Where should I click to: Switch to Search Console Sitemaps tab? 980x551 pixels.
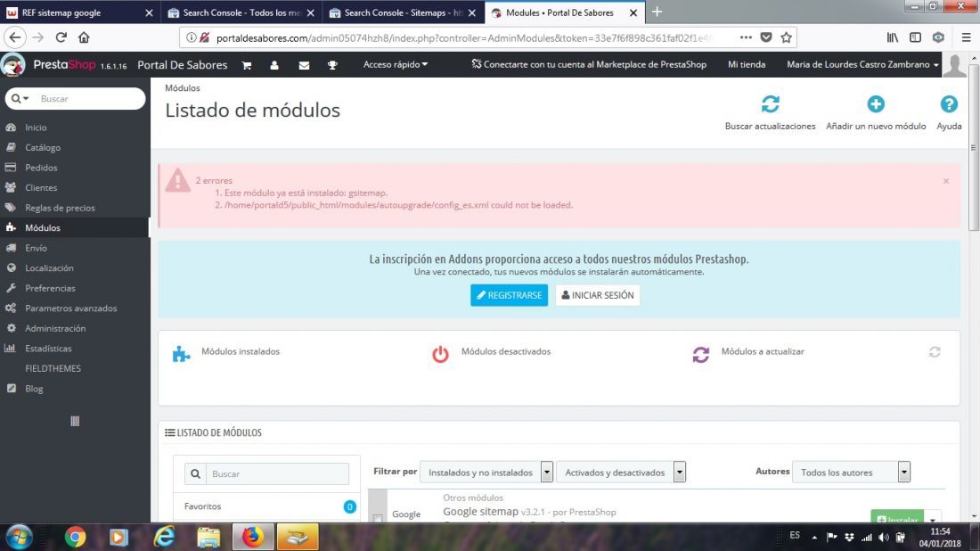[403, 12]
